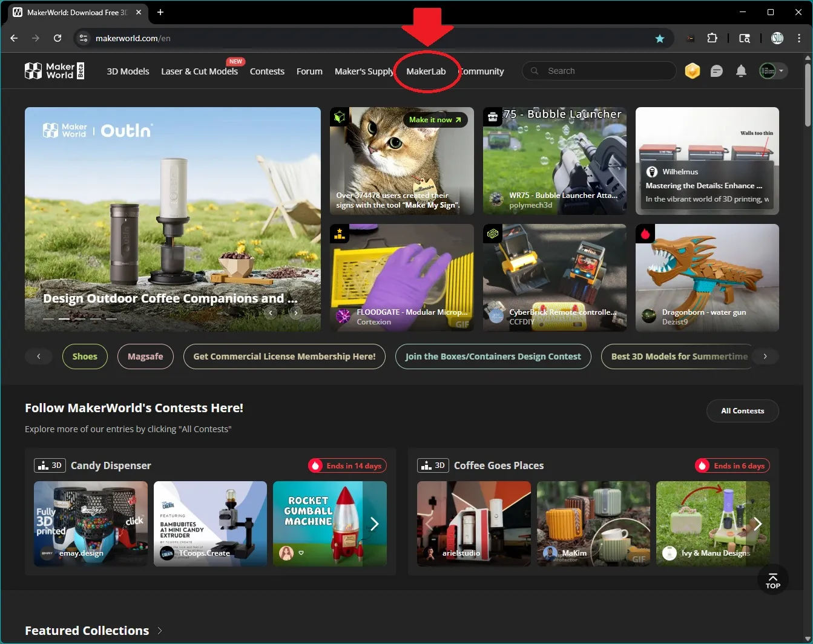Click the Make it now button

point(435,120)
